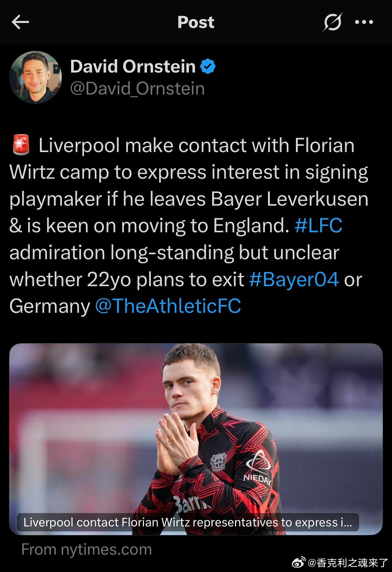The height and width of the screenshot is (572, 392).
Task: Open the Florian Wirtz article preview image
Action: tap(196, 439)
